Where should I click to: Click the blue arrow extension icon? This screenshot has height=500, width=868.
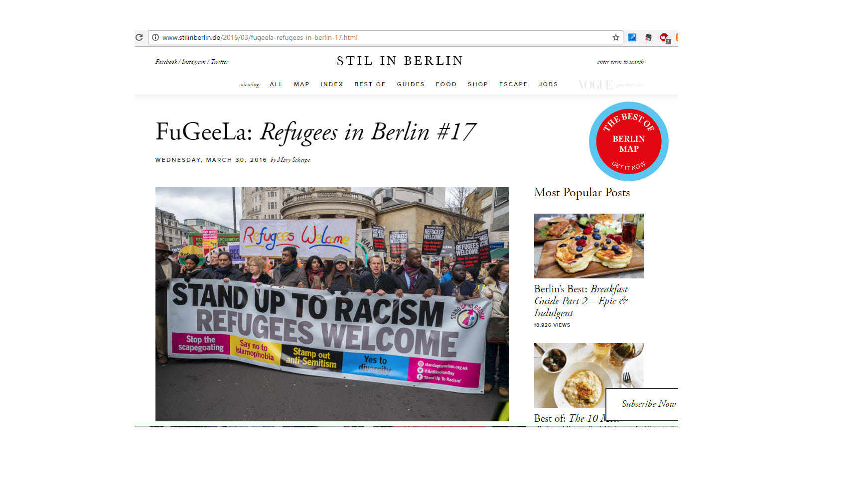[632, 37]
